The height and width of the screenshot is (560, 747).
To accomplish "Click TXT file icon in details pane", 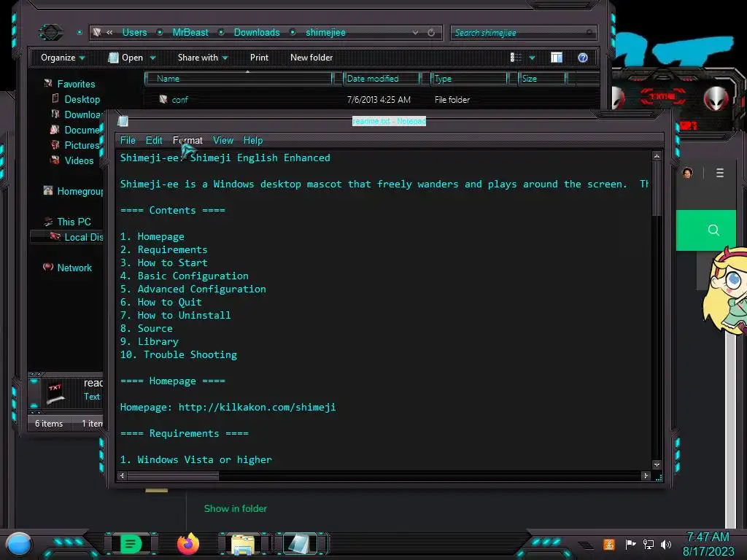I will (55, 393).
